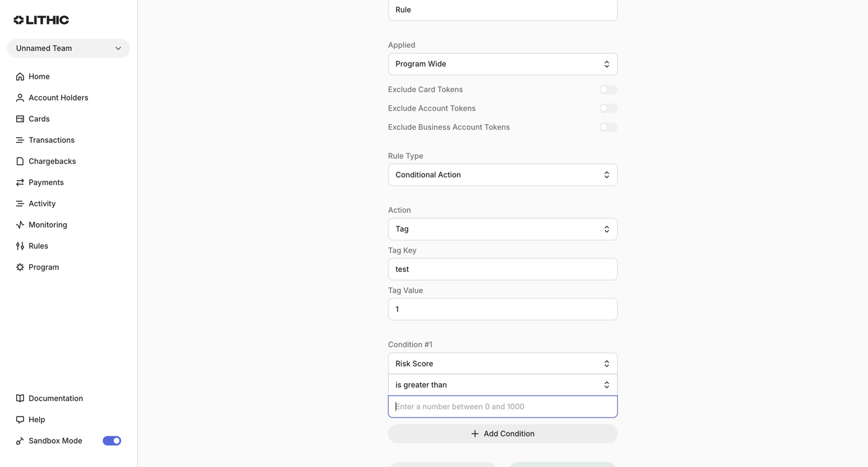Screen dimensions: 868x467
Task: Turn on Exclude Business Account Tokens
Action: [x=608, y=127]
